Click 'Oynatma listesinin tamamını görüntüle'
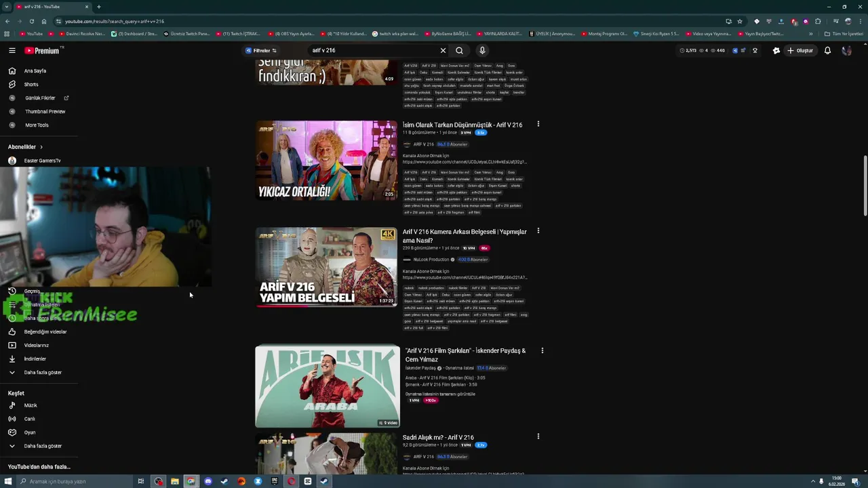The height and width of the screenshot is (488, 868). click(440, 394)
